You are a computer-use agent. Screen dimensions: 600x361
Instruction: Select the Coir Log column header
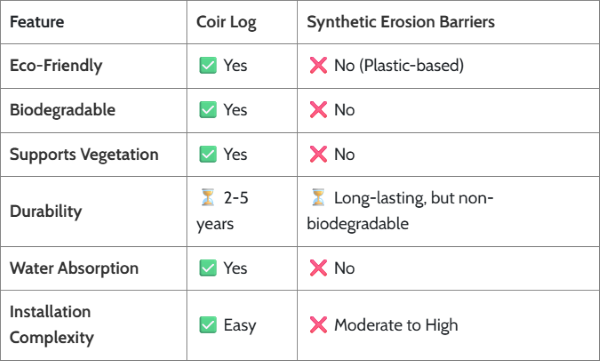(226, 23)
